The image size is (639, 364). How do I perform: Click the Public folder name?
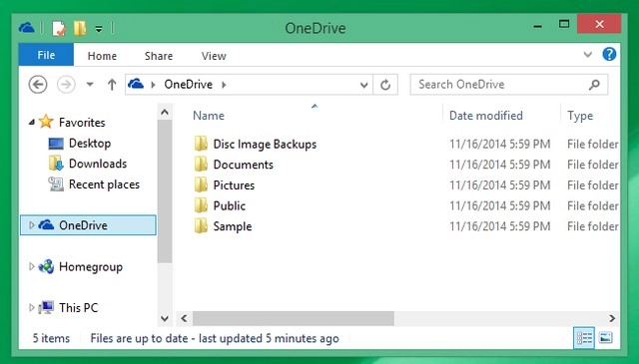(x=230, y=205)
